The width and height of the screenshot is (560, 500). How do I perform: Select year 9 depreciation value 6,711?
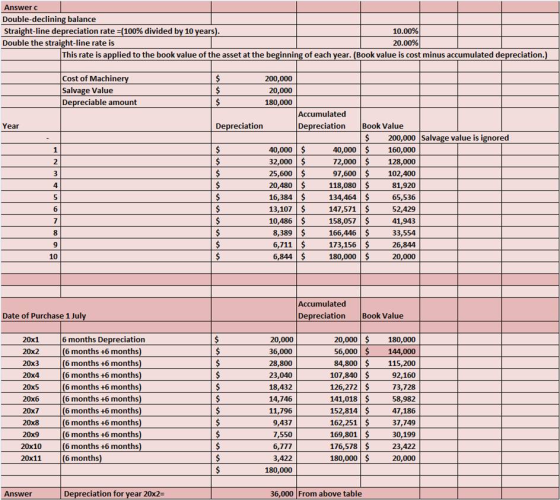point(254,245)
